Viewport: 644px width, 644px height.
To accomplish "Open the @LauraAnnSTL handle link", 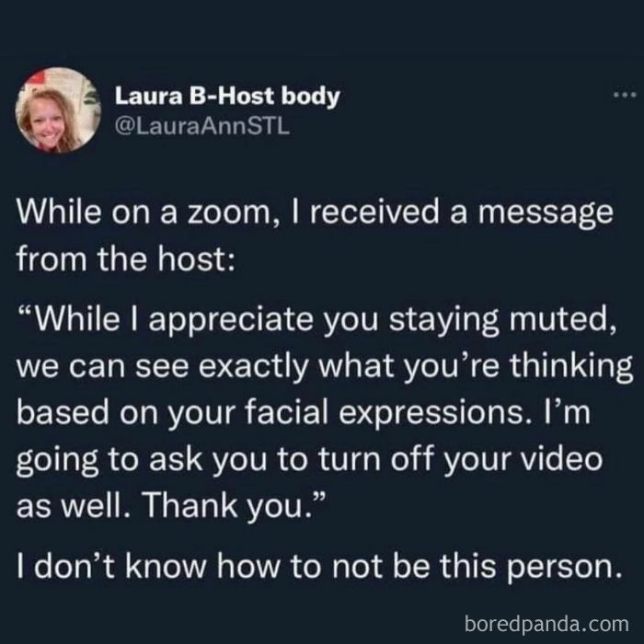I will coord(202,127).
